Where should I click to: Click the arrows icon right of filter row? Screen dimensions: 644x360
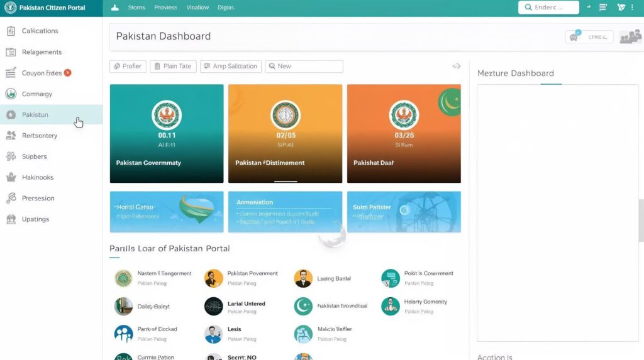click(x=457, y=66)
